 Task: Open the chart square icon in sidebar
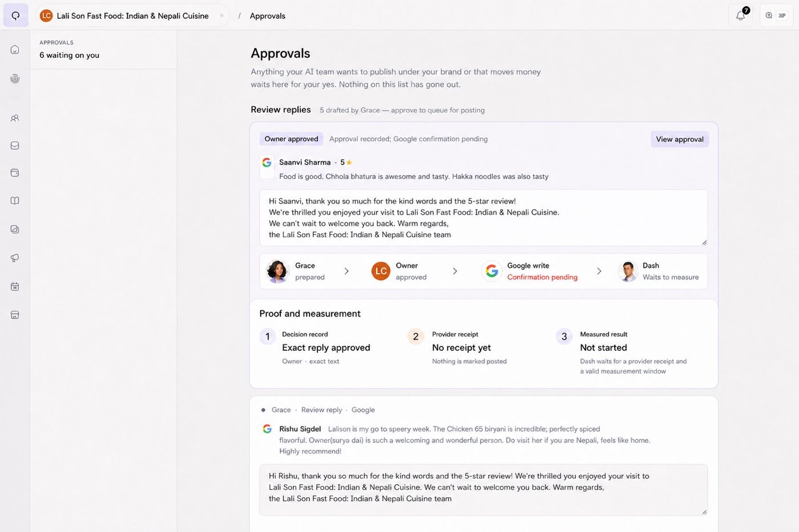point(15,229)
